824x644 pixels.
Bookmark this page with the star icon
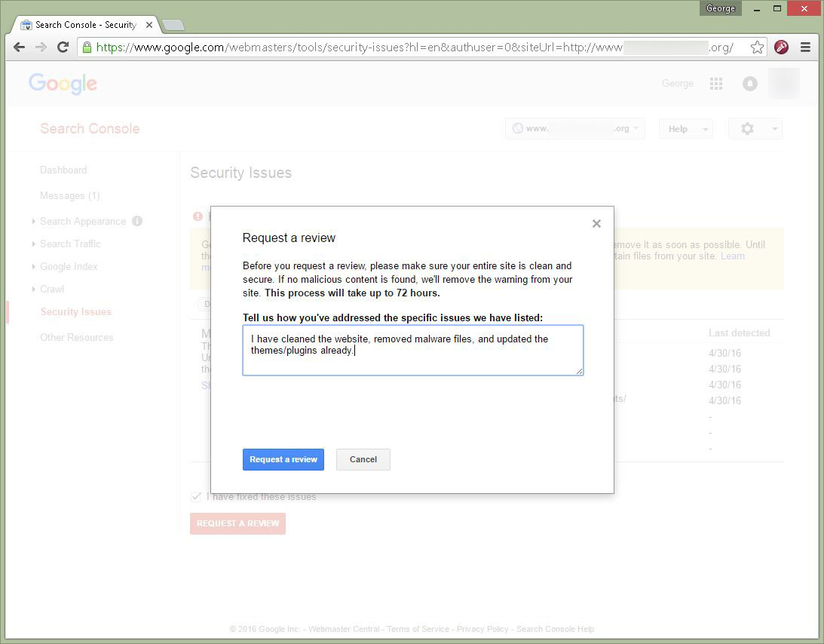757,48
